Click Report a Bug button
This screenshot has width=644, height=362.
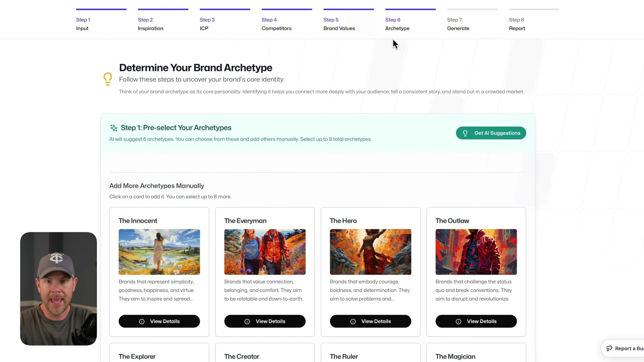(x=623, y=348)
